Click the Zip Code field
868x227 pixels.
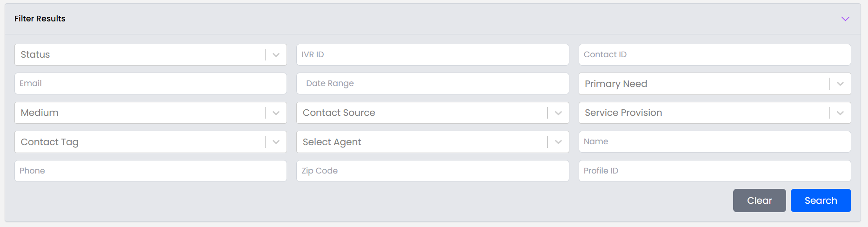(x=432, y=171)
